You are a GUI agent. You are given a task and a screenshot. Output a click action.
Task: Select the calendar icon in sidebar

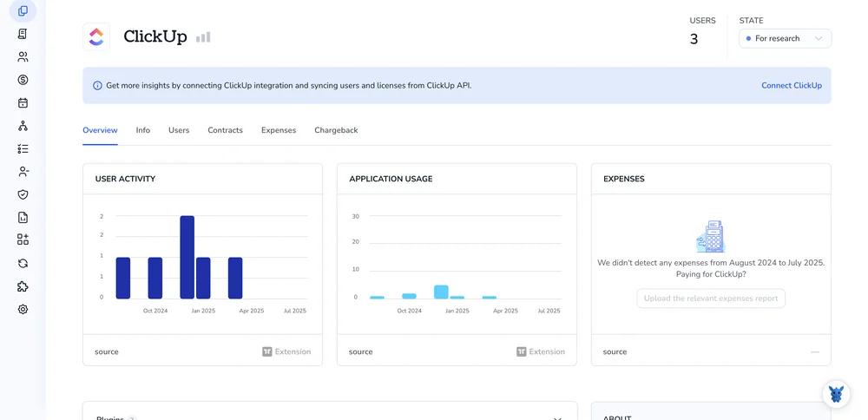[x=23, y=103]
